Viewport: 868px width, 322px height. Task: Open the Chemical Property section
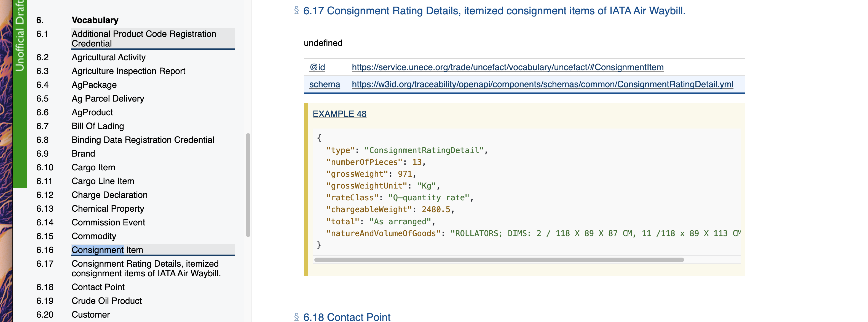108,209
